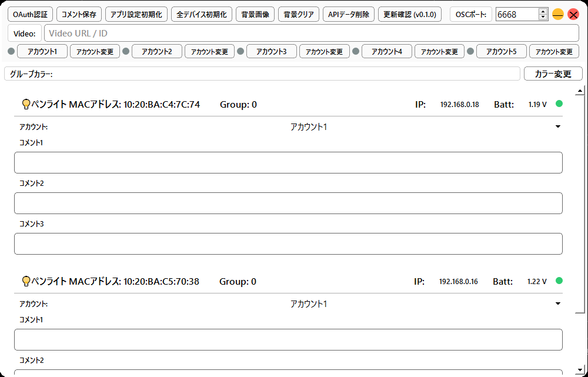Image resolution: width=588 pixels, height=377 pixels.
Task: Click IP value 192.168.0.16
Action: click(x=458, y=281)
